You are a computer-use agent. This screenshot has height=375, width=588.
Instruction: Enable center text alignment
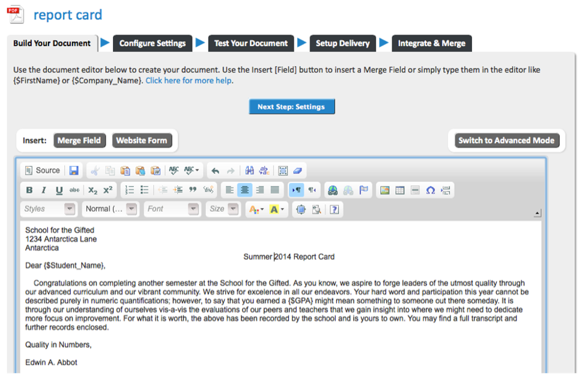pyautogui.click(x=244, y=190)
